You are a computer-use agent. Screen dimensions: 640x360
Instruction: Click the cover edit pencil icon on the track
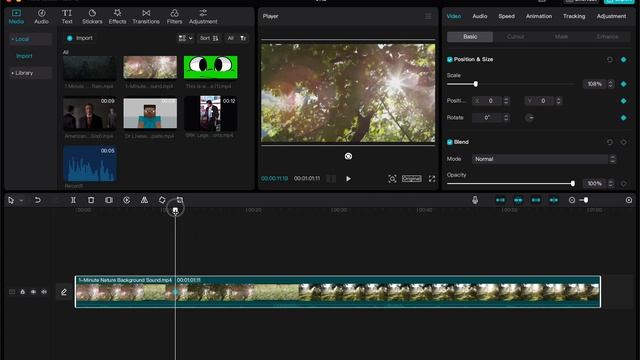click(x=64, y=292)
